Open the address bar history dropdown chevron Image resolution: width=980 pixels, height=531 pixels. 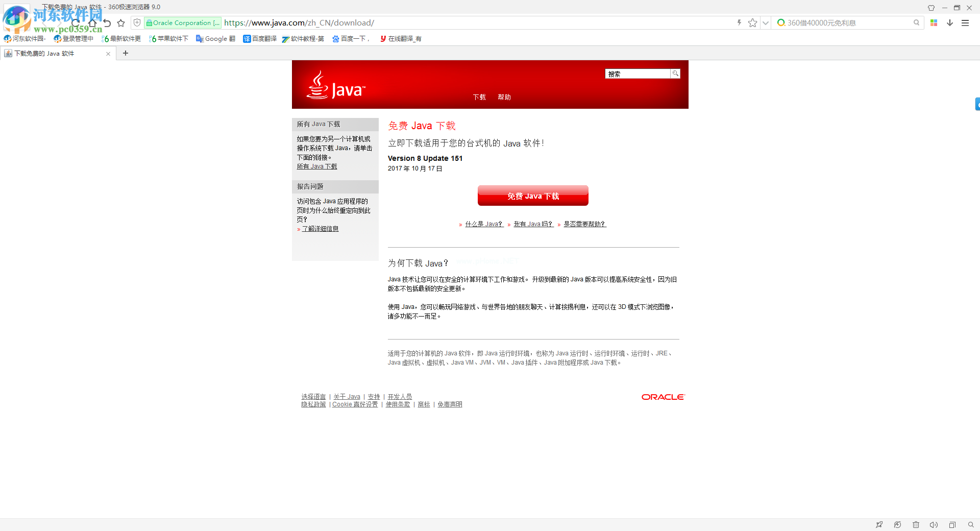765,23
